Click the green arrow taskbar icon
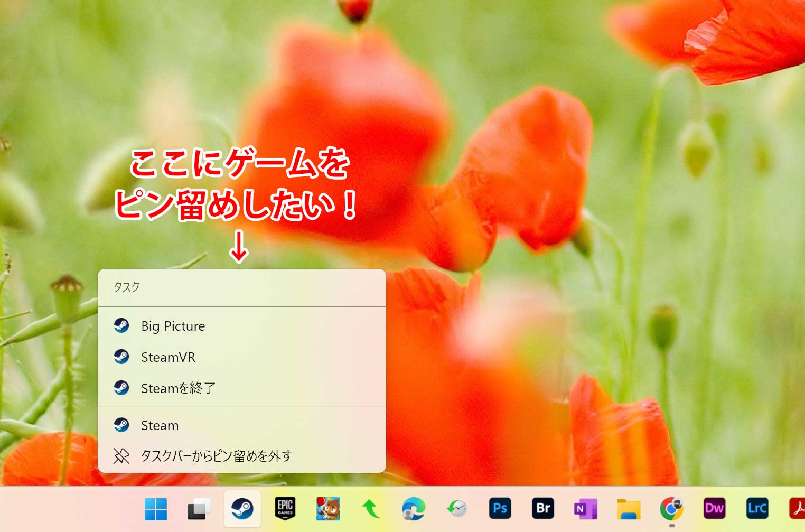This screenshot has width=805, height=532. pyautogui.click(x=371, y=509)
